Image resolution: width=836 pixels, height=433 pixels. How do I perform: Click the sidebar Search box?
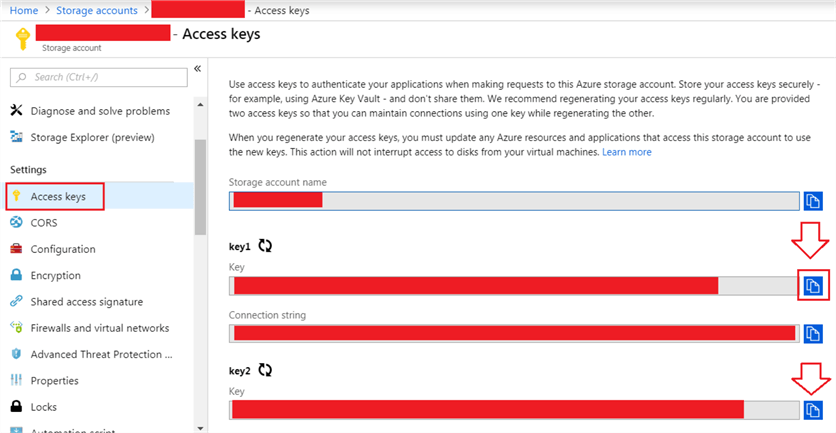[x=98, y=77]
